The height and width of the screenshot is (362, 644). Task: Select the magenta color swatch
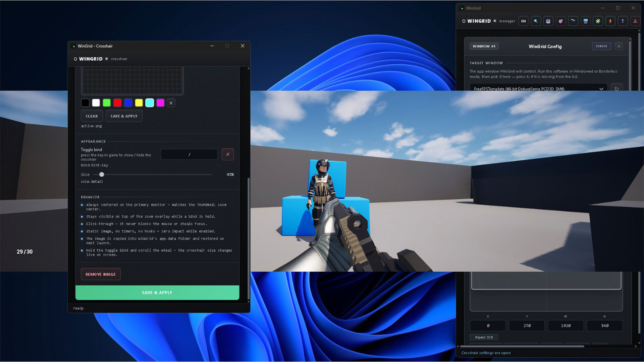click(x=160, y=103)
